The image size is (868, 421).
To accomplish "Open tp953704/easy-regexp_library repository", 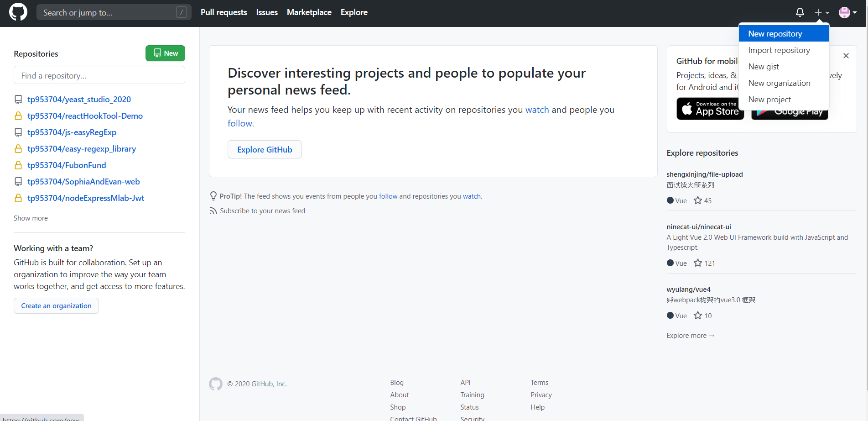I will (x=82, y=149).
